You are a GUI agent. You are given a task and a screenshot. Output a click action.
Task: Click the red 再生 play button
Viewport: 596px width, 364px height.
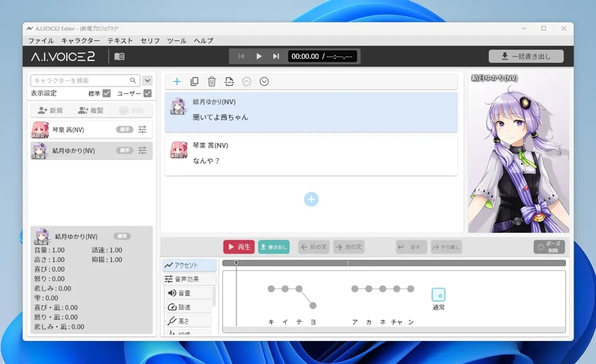click(238, 247)
